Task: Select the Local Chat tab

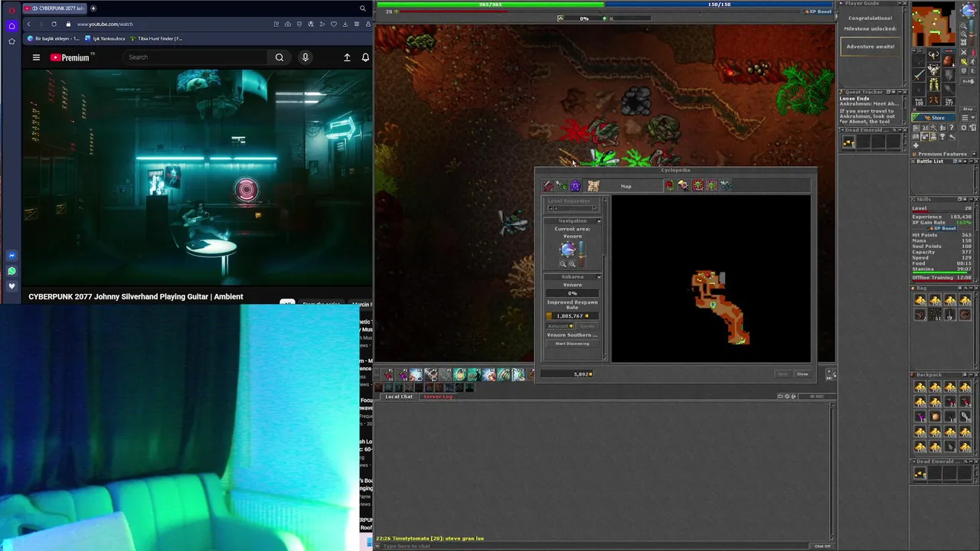Action: click(x=399, y=396)
